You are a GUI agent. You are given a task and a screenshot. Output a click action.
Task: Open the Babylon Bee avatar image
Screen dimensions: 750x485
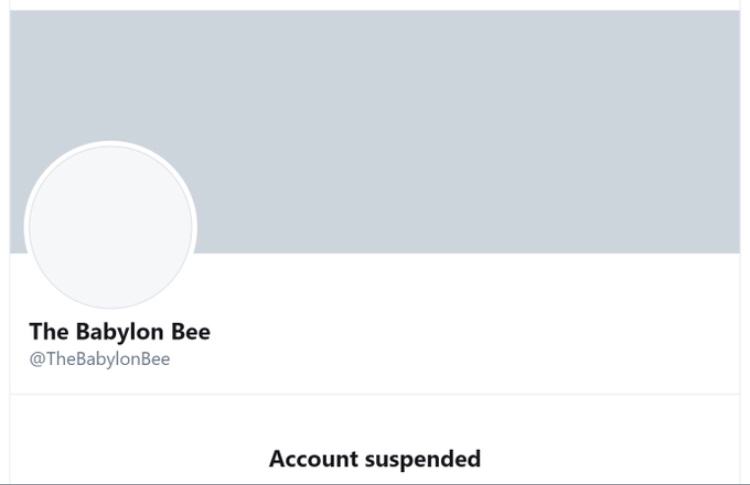110,226
